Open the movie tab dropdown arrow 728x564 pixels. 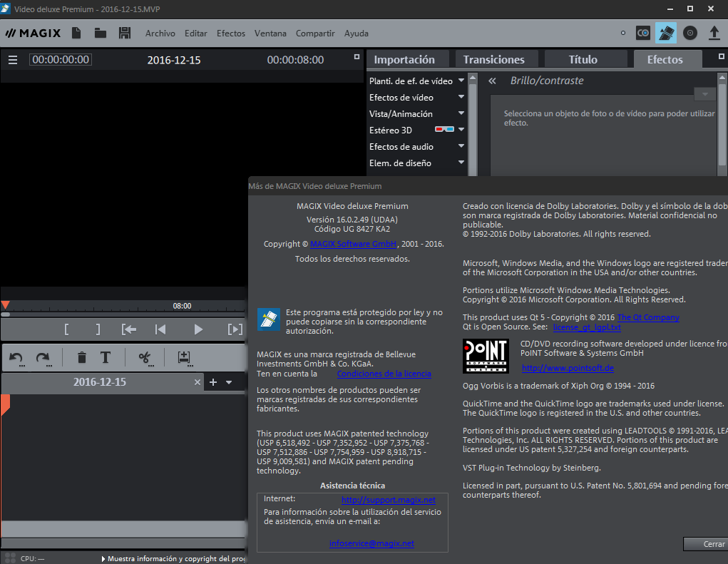(x=229, y=382)
